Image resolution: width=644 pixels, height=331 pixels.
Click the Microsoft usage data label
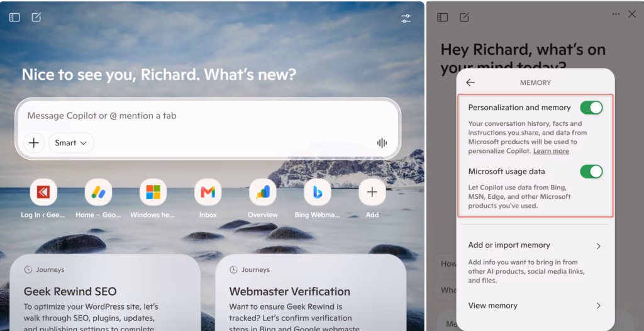click(506, 171)
